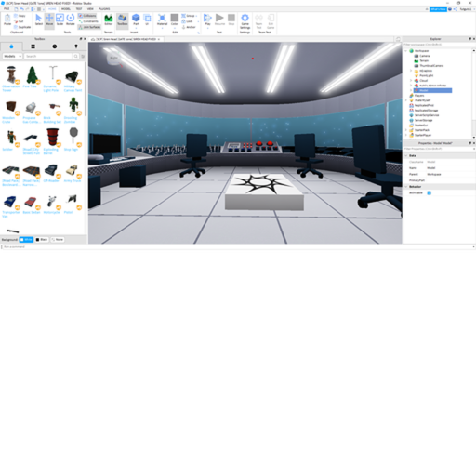Click Lock in the Edit group

tap(187, 21)
